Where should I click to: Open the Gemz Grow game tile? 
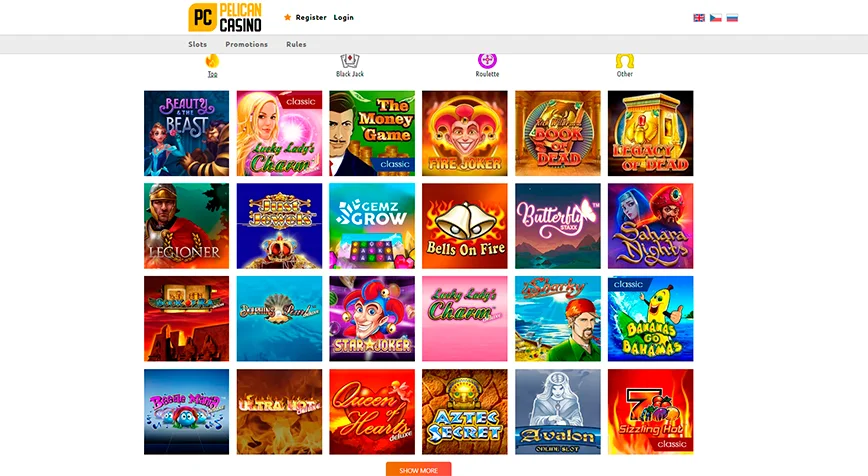tap(372, 226)
